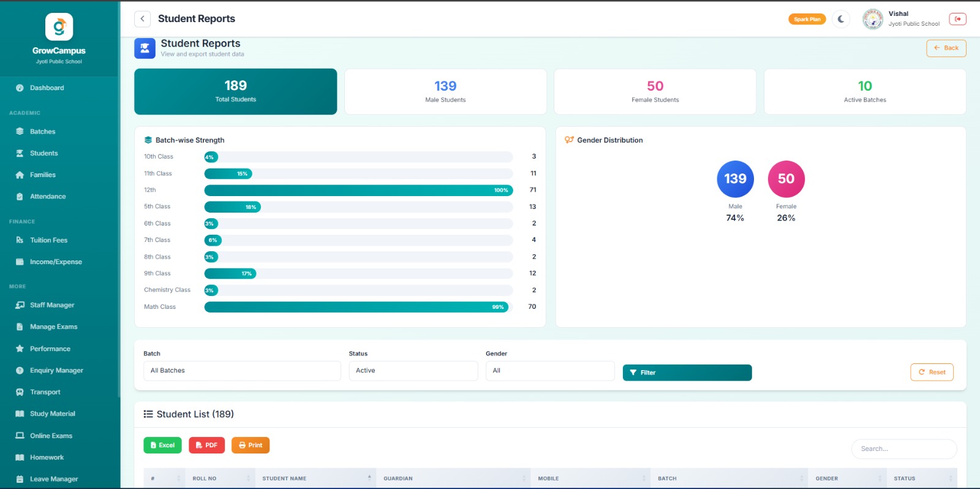This screenshot has width=980, height=489.
Task: Print the student list
Action: tap(251, 445)
